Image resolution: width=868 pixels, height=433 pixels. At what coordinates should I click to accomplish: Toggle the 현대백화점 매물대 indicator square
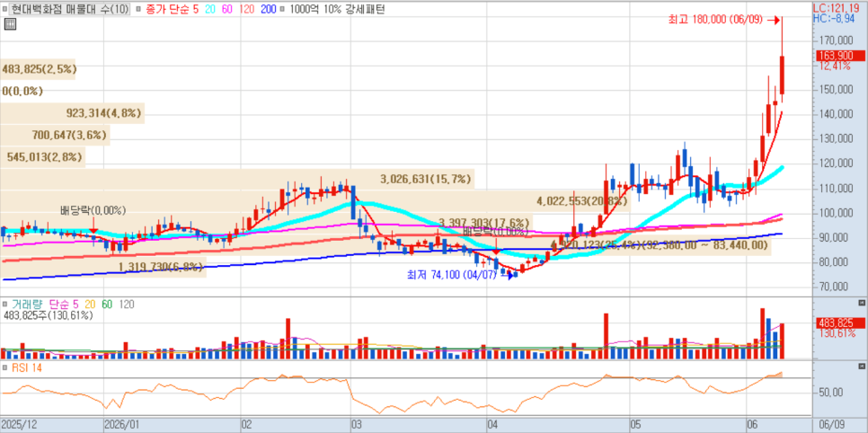click(5, 9)
